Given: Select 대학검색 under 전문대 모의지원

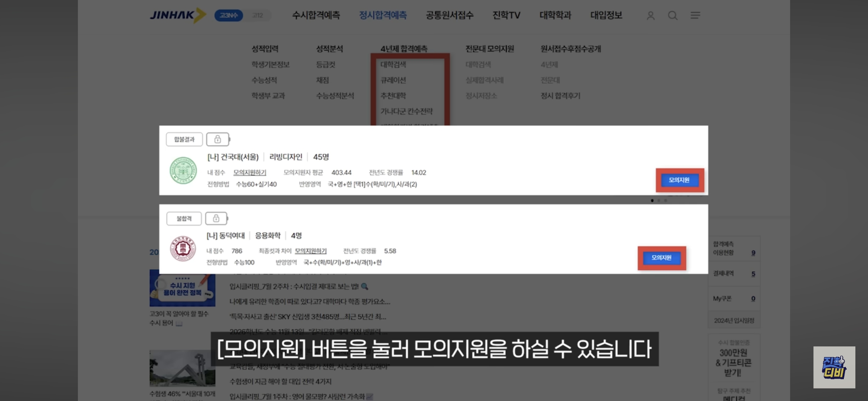Looking at the screenshot, I should (478, 65).
